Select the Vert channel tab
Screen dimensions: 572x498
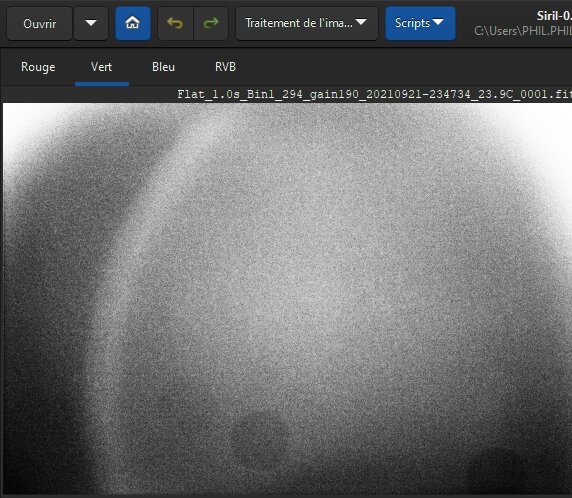(101, 67)
